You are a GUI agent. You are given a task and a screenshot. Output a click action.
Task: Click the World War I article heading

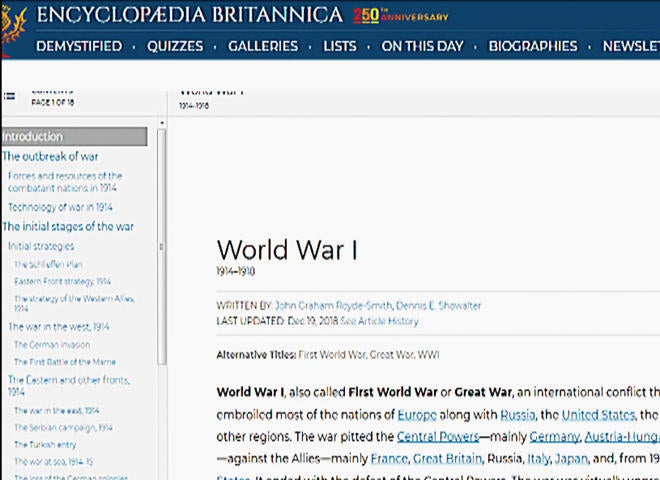[287, 250]
